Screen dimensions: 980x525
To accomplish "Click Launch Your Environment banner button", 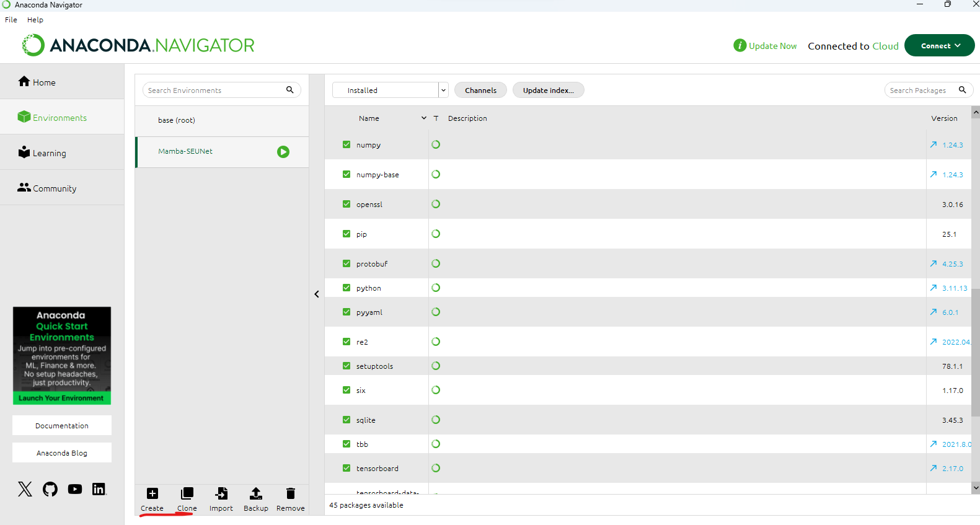I will (61, 398).
